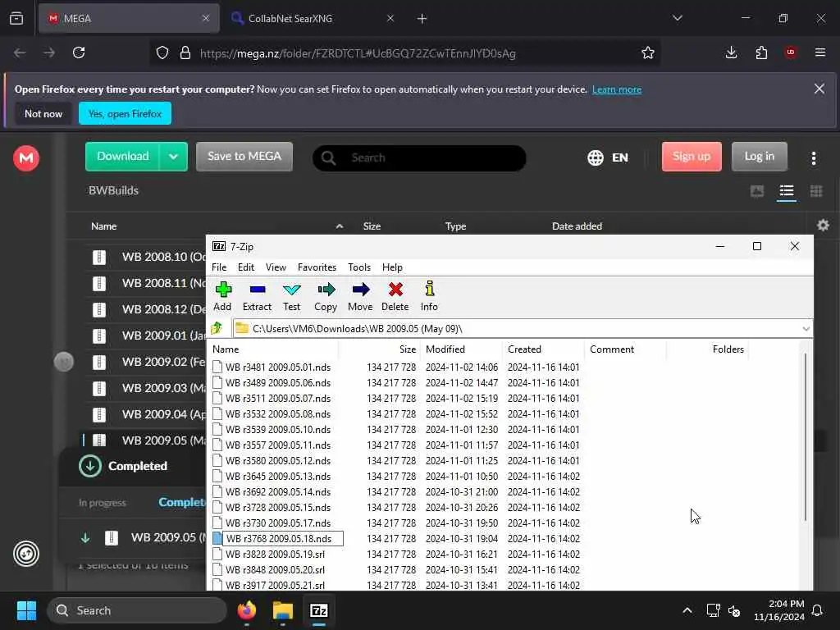
Task: Click the Log in button
Action: point(759,157)
